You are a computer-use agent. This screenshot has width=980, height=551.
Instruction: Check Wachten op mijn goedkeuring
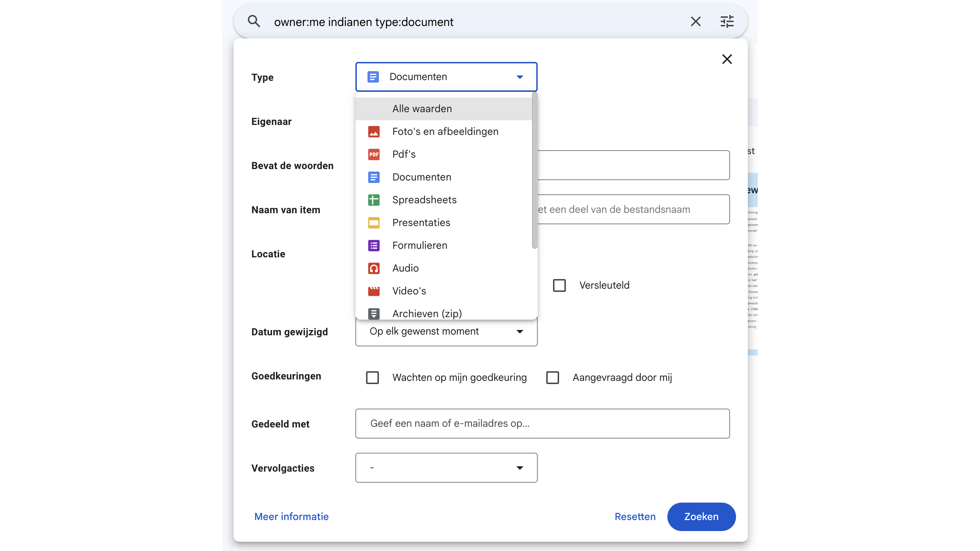372,378
